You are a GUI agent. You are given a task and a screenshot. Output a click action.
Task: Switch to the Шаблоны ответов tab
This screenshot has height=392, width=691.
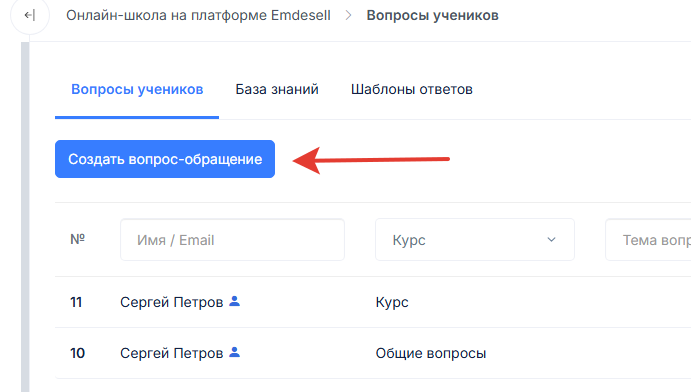pyautogui.click(x=412, y=89)
